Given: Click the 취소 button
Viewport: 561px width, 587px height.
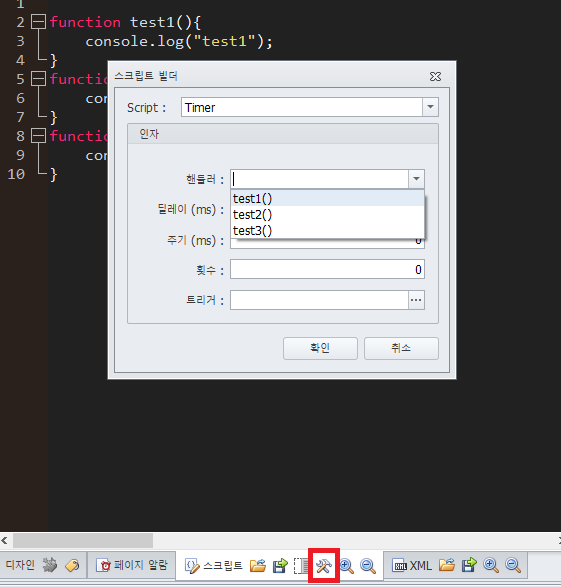Looking at the screenshot, I should pos(401,348).
